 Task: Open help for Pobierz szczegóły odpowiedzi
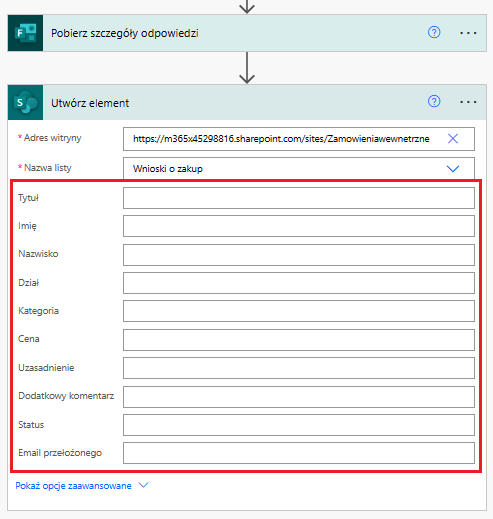click(434, 33)
